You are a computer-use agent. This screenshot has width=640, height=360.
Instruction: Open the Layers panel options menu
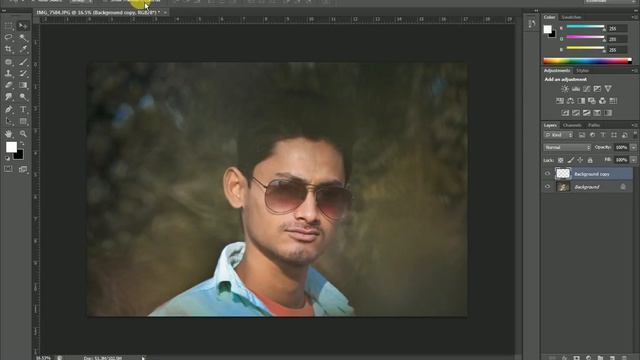[634, 125]
